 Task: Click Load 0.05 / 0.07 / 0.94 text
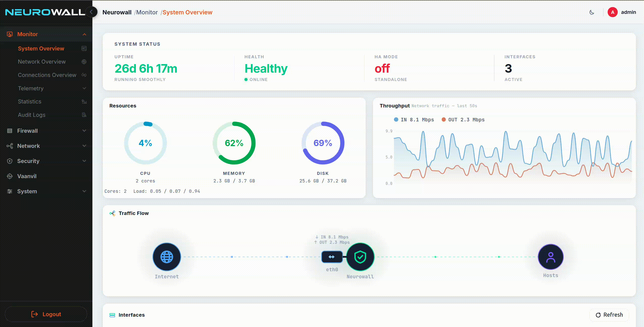click(167, 191)
